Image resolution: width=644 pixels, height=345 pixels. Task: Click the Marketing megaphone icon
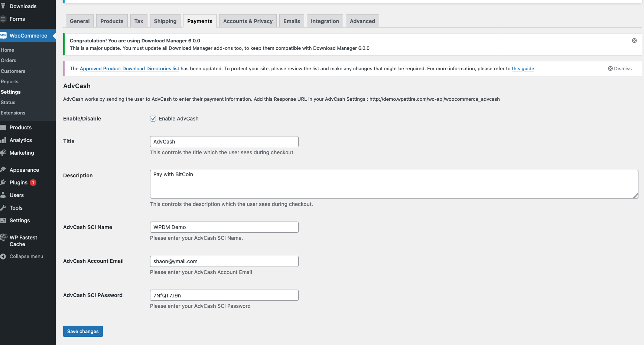[x=3, y=153]
